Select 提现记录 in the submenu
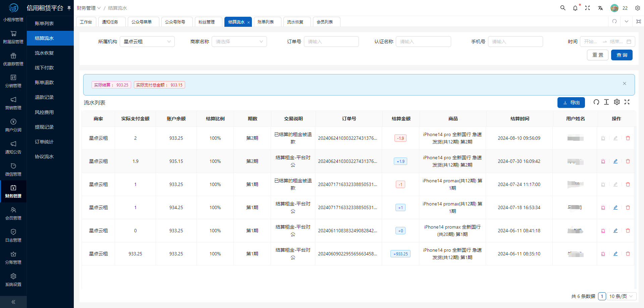 pos(50,127)
